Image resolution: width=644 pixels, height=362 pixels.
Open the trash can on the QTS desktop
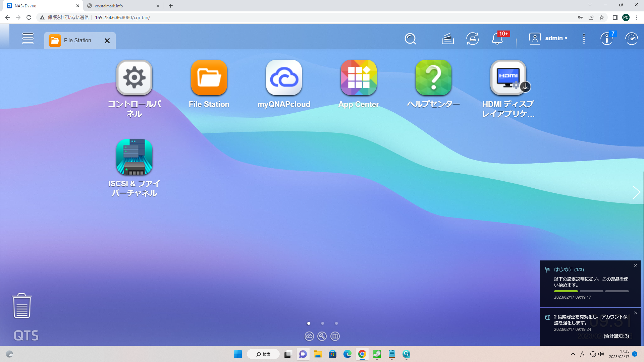pos(22,306)
